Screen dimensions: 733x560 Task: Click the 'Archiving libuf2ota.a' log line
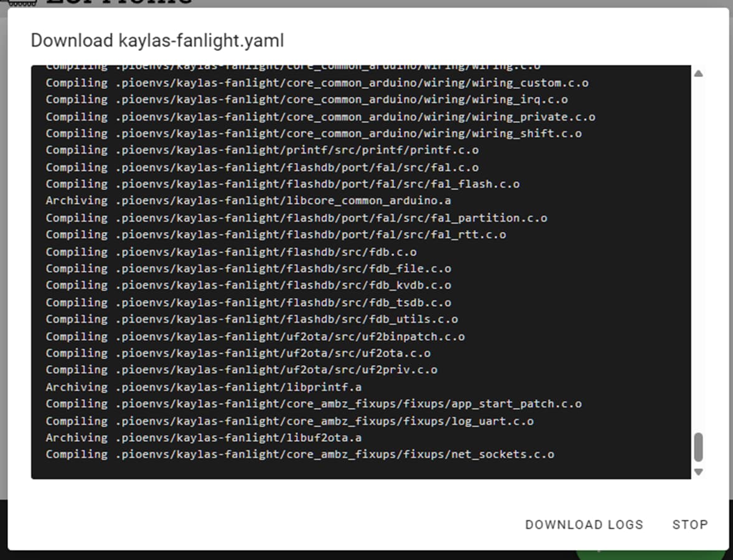tap(203, 437)
